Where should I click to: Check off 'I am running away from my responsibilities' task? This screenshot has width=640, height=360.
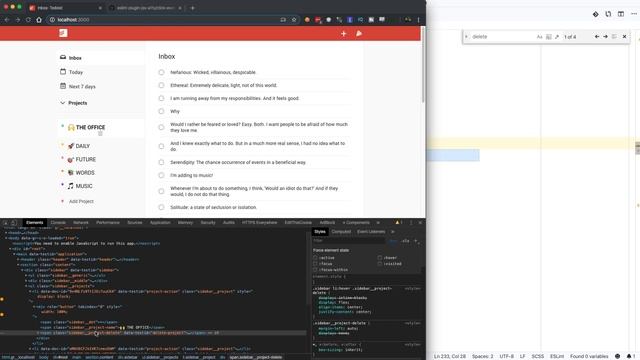click(161, 98)
